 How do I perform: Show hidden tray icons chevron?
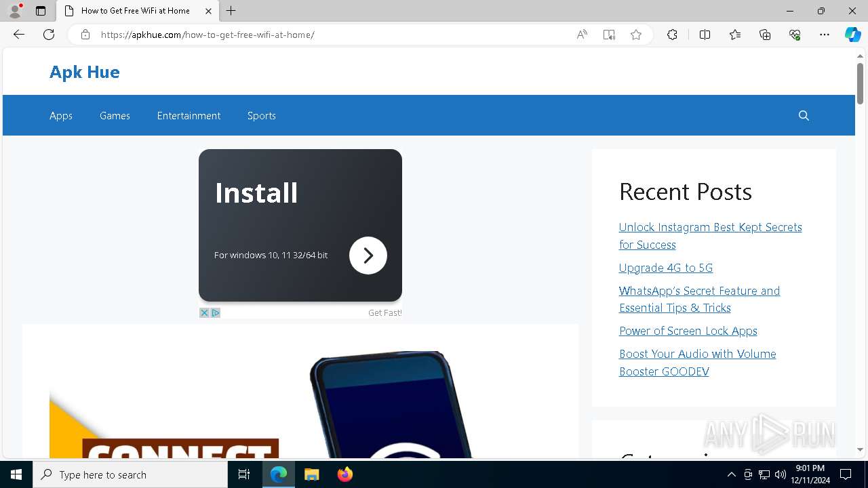point(732,474)
